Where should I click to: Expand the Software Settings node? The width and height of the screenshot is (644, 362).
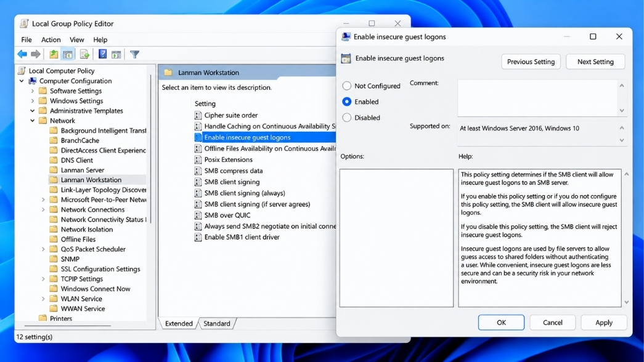(x=33, y=90)
